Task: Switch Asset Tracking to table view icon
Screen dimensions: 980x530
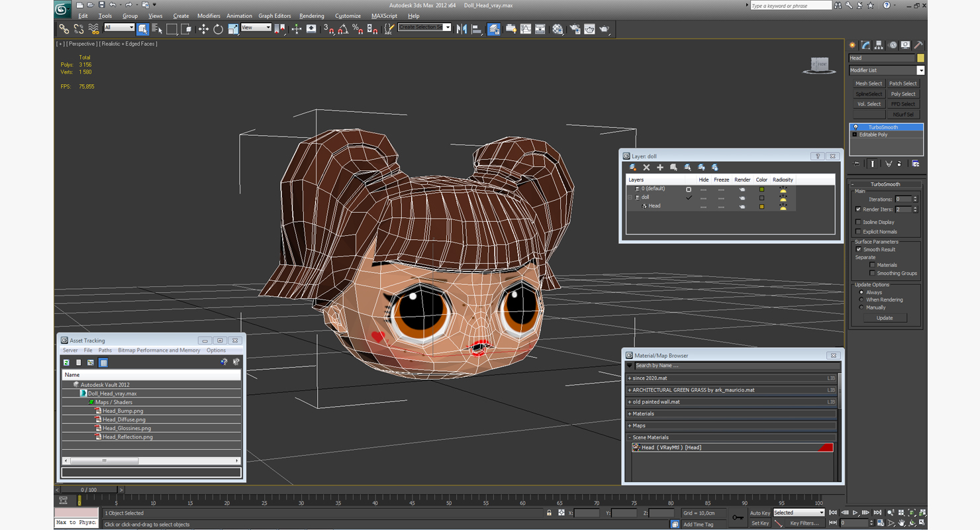Action: pyautogui.click(x=103, y=362)
